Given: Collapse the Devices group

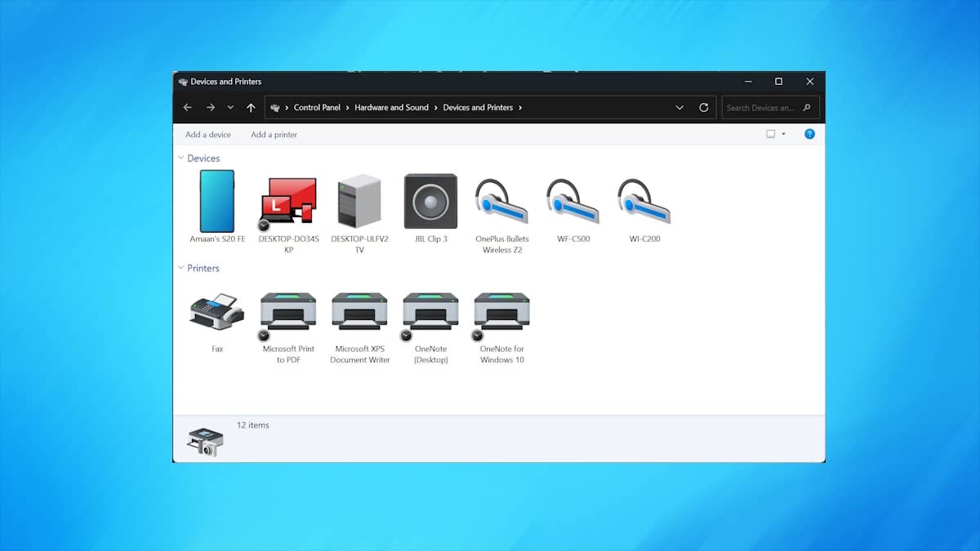Looking at the screenshot, I should (181, 158).
